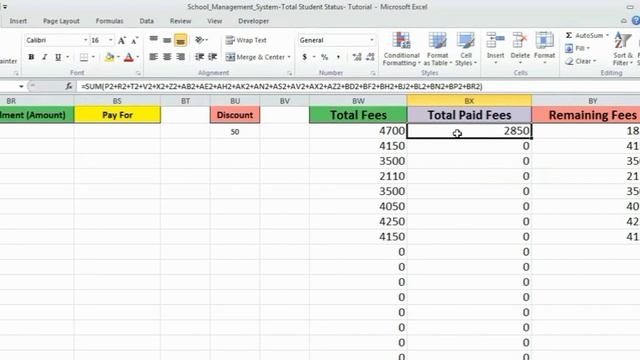Open the font name Calibri dropdown
The height and width of the screenshot is (360, 640).
click(x=85, y=40)
